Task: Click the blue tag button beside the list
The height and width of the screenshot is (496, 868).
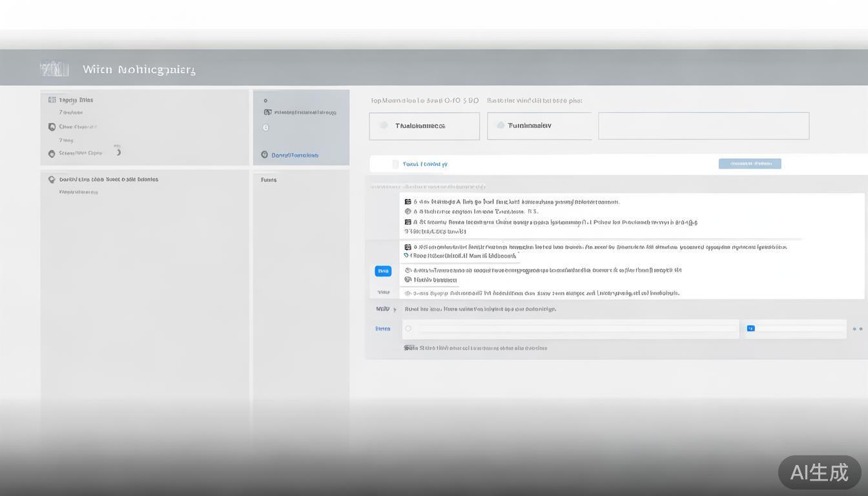Action: (383, 271)
